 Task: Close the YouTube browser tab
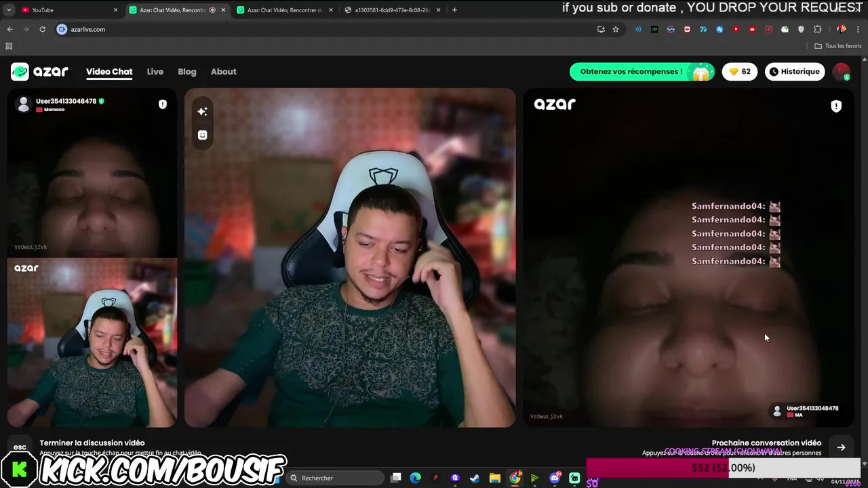(x=115, y=10)
